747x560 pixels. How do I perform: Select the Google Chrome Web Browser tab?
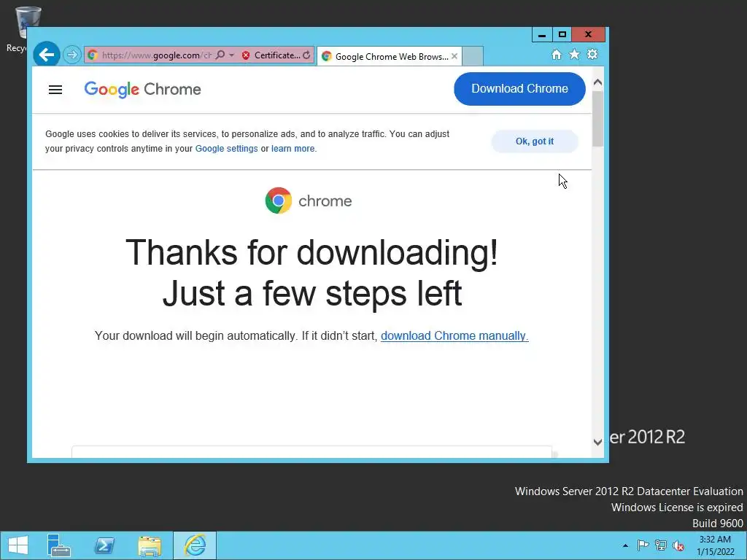[x=390, y=56]
